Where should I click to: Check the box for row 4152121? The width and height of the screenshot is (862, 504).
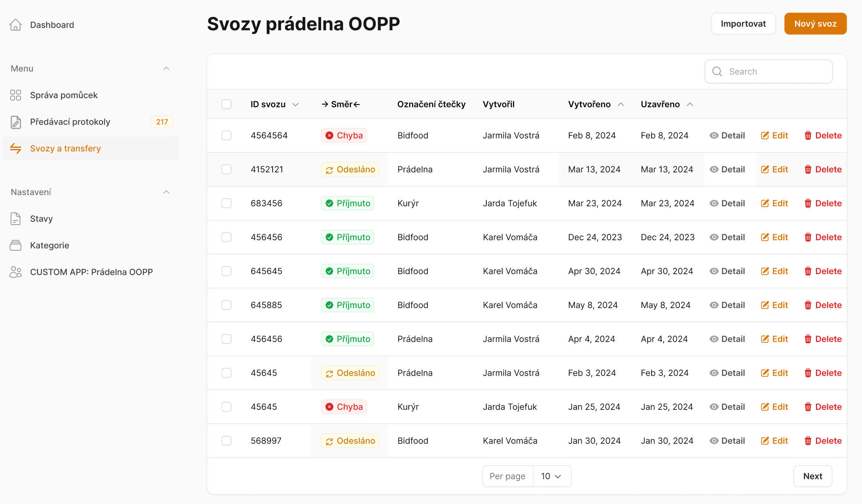pos(226,169)
